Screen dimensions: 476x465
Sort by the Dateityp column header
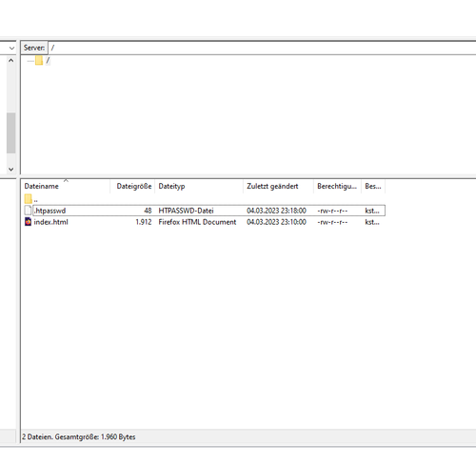click(199, 186)
